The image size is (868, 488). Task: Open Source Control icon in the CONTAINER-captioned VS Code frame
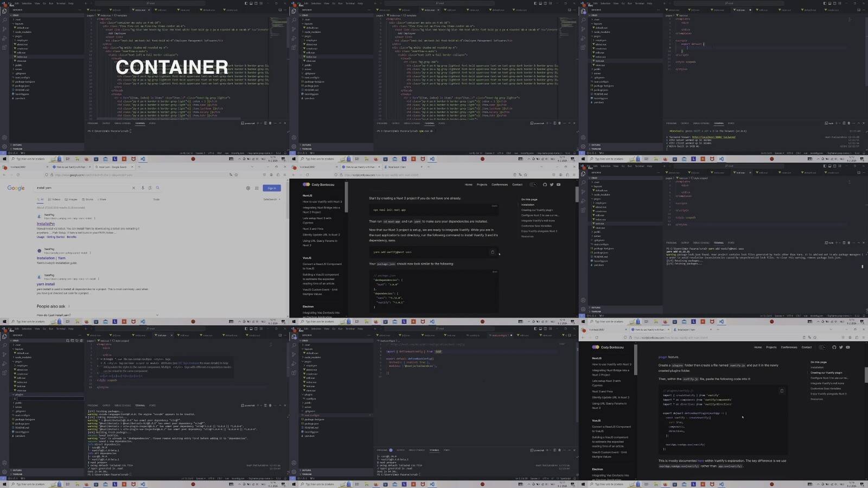(4, 29)
